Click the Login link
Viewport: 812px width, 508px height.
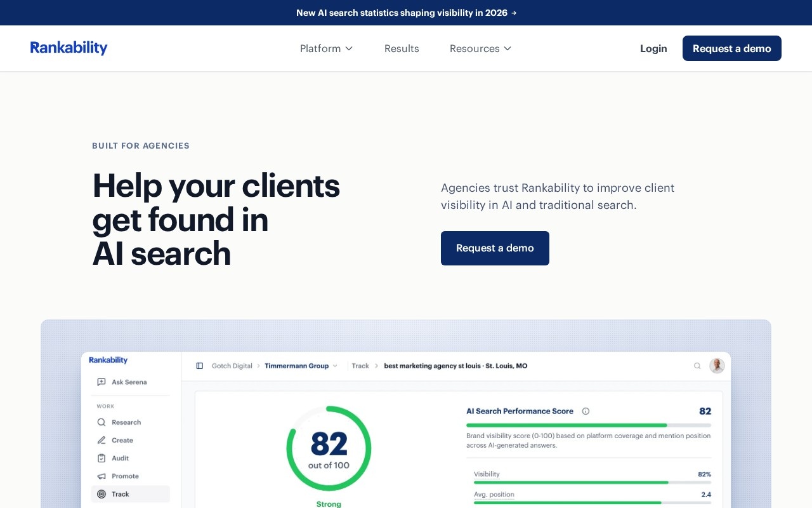pyautogui.click(x=653, y=48)
